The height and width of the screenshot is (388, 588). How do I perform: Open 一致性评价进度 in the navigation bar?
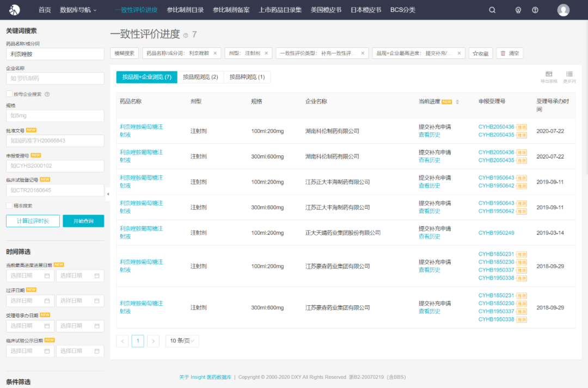(136, 10)
